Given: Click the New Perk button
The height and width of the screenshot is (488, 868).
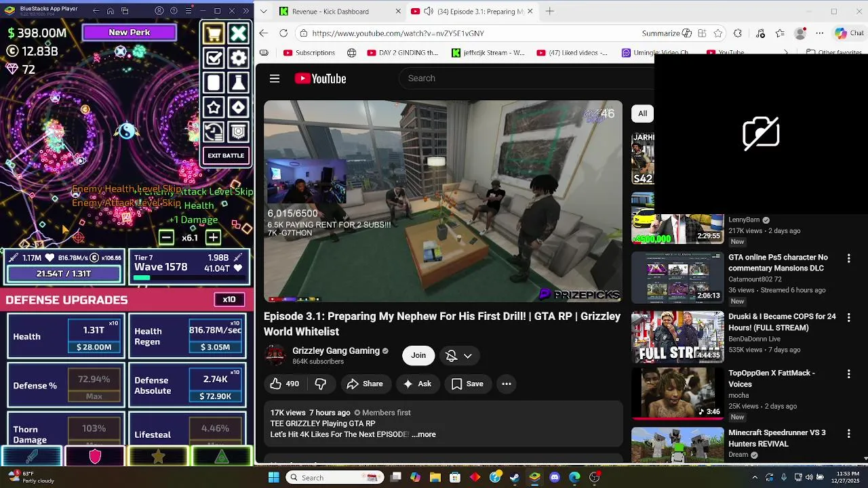Looking at the screenshot, I should pyautogui.click(x=130, y=32).
